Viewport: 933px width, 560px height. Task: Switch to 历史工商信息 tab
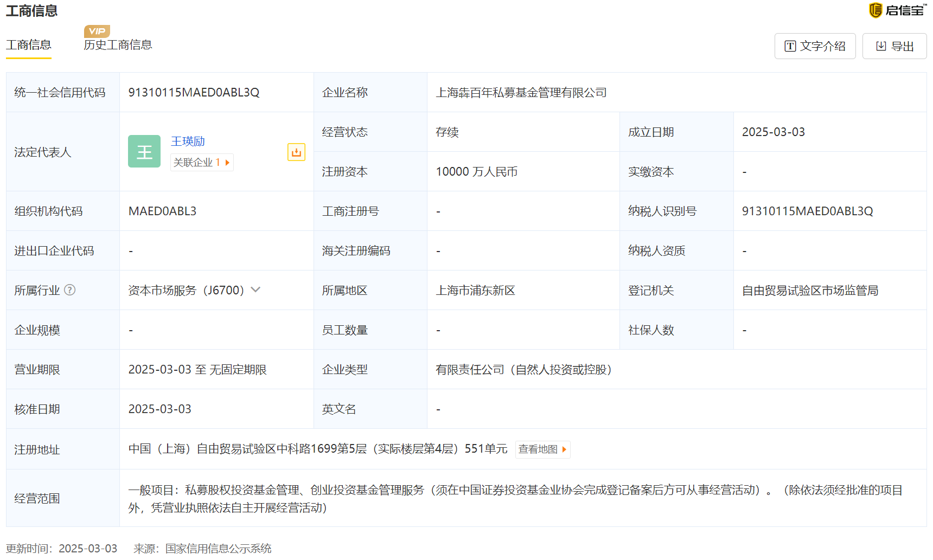[118, 45]
